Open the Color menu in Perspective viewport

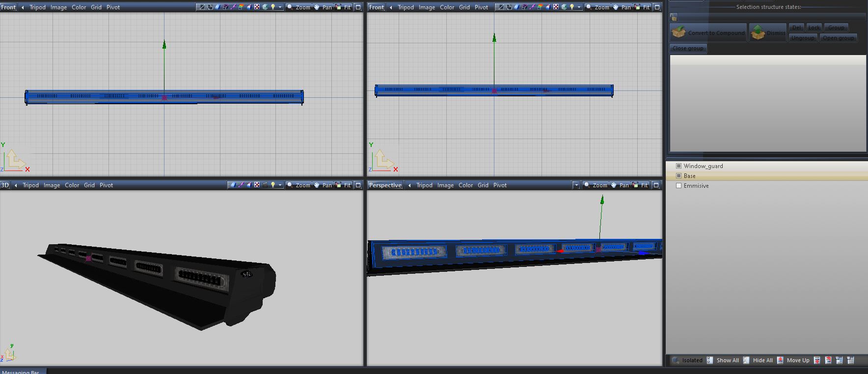(x=465, y=185)
